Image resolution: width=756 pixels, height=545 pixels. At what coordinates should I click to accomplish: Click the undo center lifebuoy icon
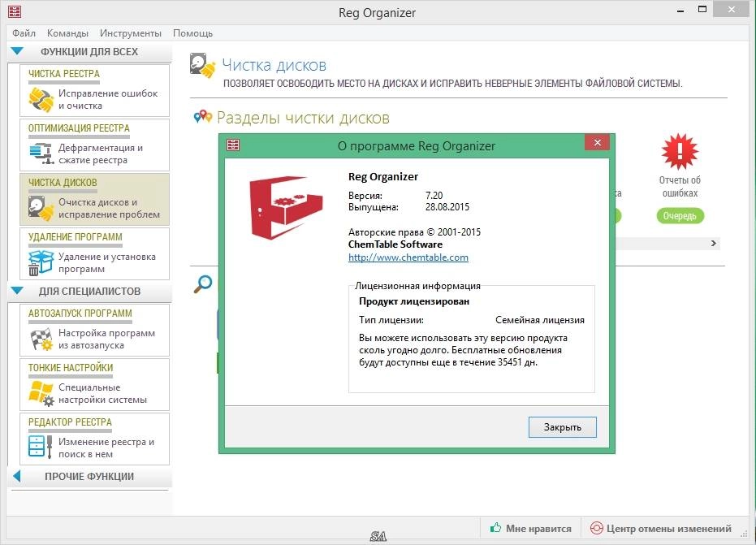596,528
